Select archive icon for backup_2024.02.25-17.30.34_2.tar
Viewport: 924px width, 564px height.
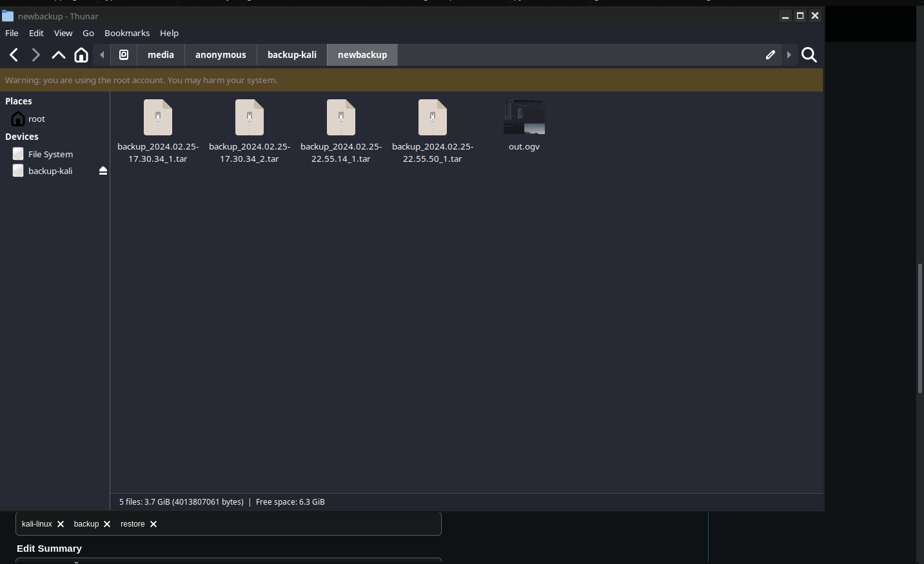pos(250,117)
